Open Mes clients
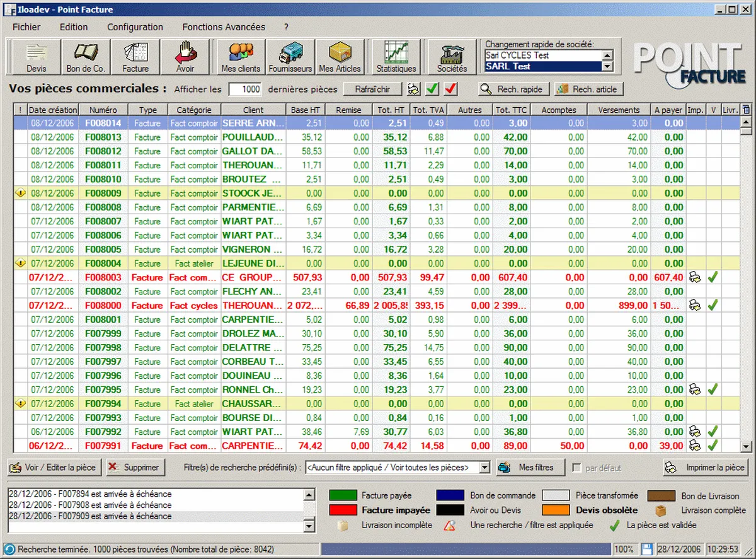 pos(241,57)
